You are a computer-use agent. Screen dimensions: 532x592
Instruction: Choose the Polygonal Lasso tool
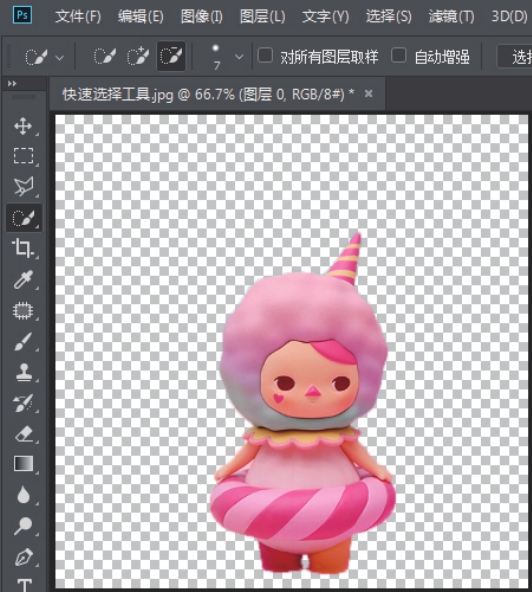pyautogui.click(x=23, y=186)
